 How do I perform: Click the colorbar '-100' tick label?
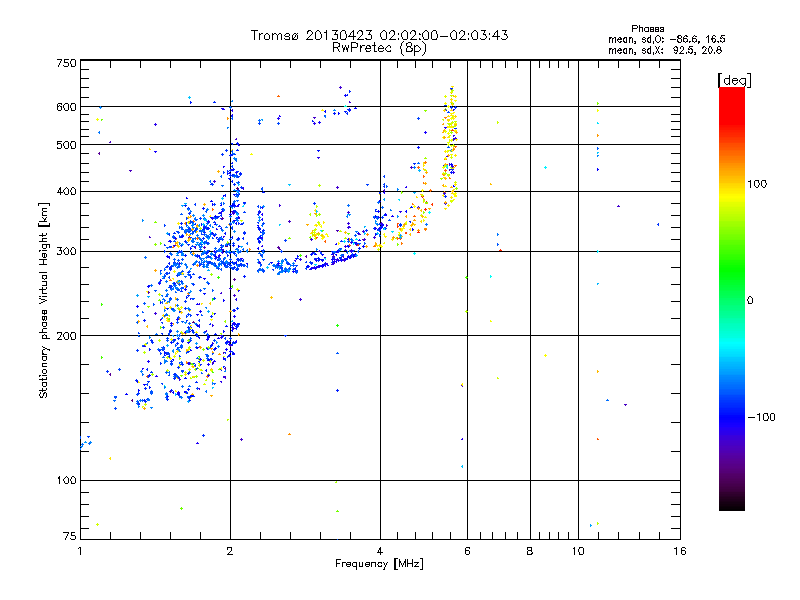[761, 417]
